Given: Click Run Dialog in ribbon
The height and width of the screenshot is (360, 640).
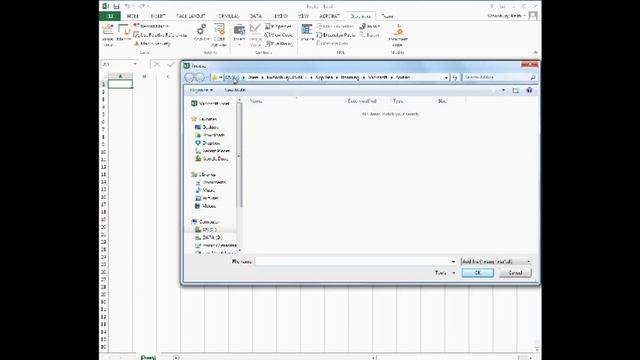Looking at the screenshot, I should 279,43.
